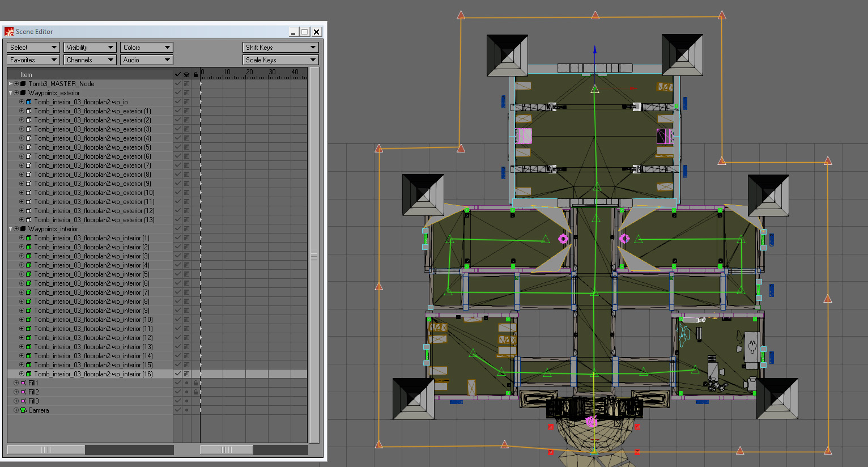Open the Visibility dropdown
The width and height of the screenshot is (868, 467).
pos(90,48)
